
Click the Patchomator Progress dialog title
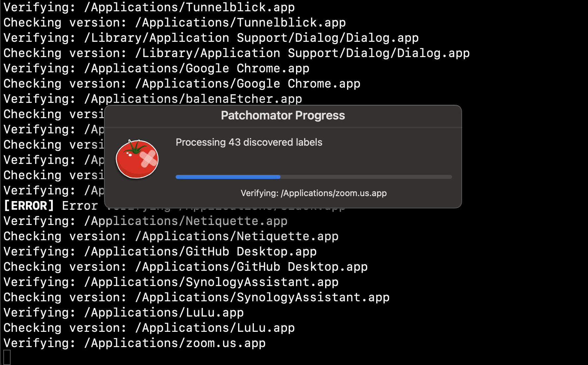pos(283,115)
